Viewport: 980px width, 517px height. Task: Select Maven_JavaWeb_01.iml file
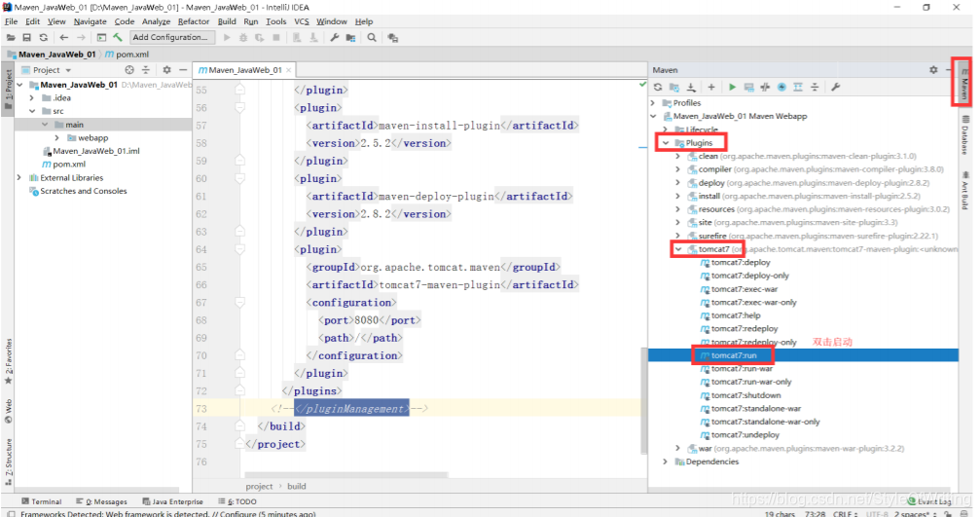(x=96, y=151)
